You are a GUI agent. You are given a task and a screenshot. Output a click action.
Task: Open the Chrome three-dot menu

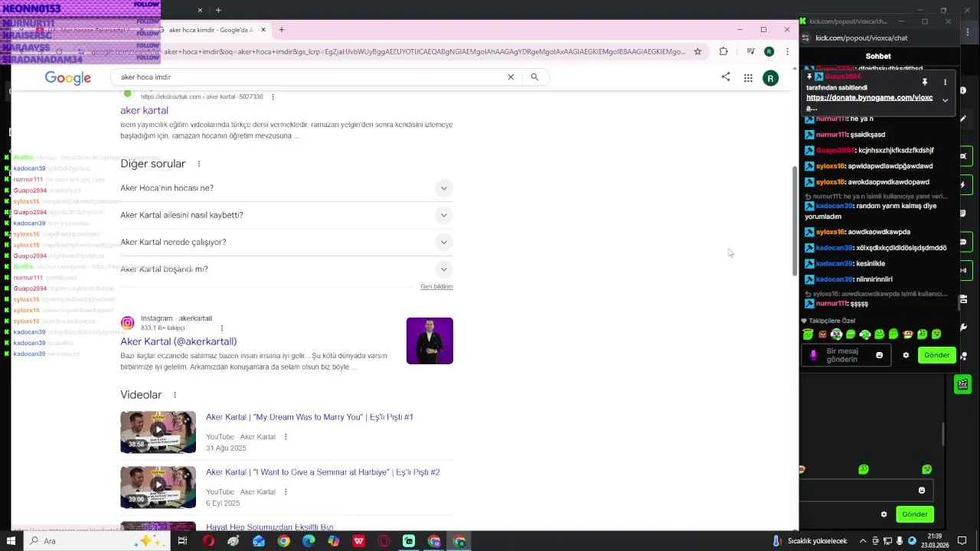click(x=787, y=51)
